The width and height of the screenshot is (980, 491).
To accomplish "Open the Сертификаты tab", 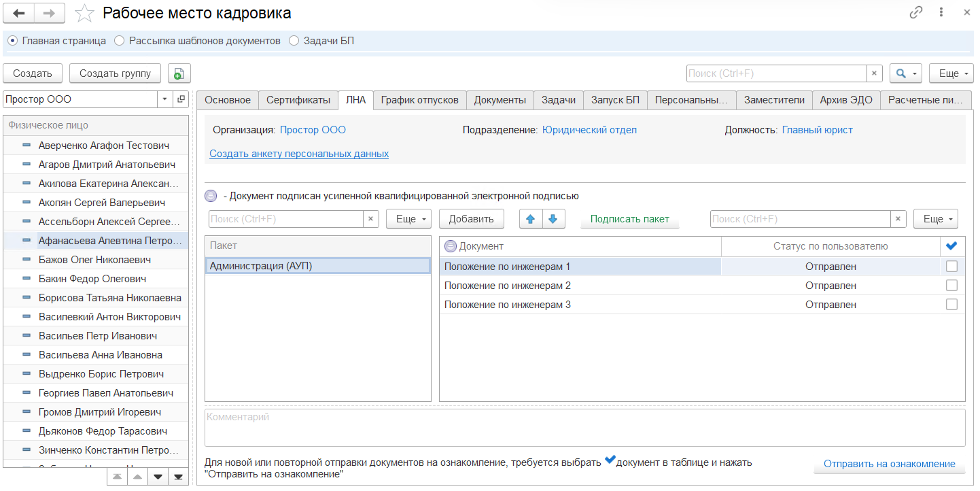I will (298, 100).
